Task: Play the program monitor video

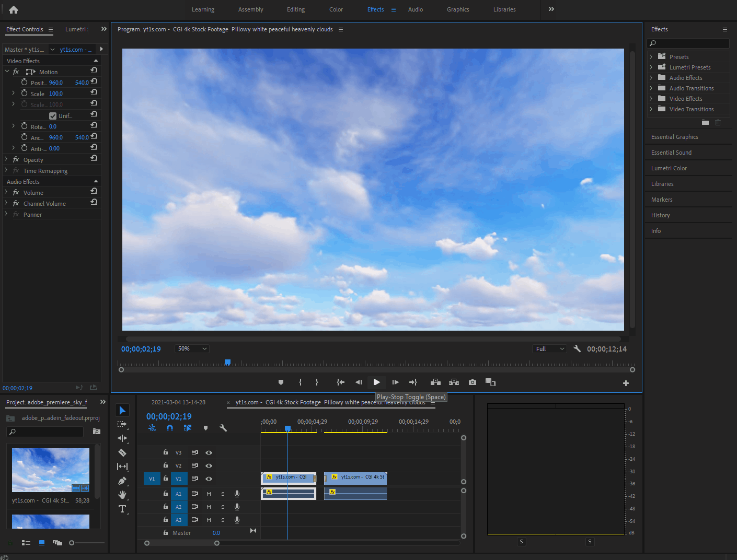Action: pyautogui.click(x=377, y=382)
